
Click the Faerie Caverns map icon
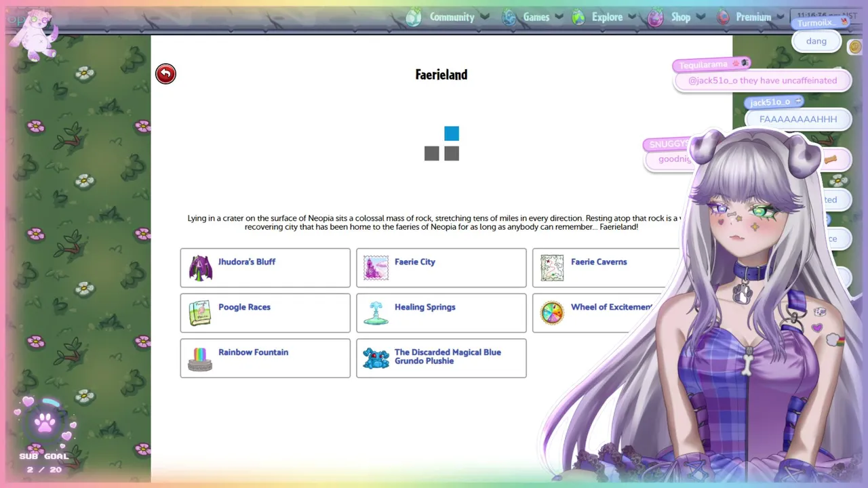click(x=552, y=268)
